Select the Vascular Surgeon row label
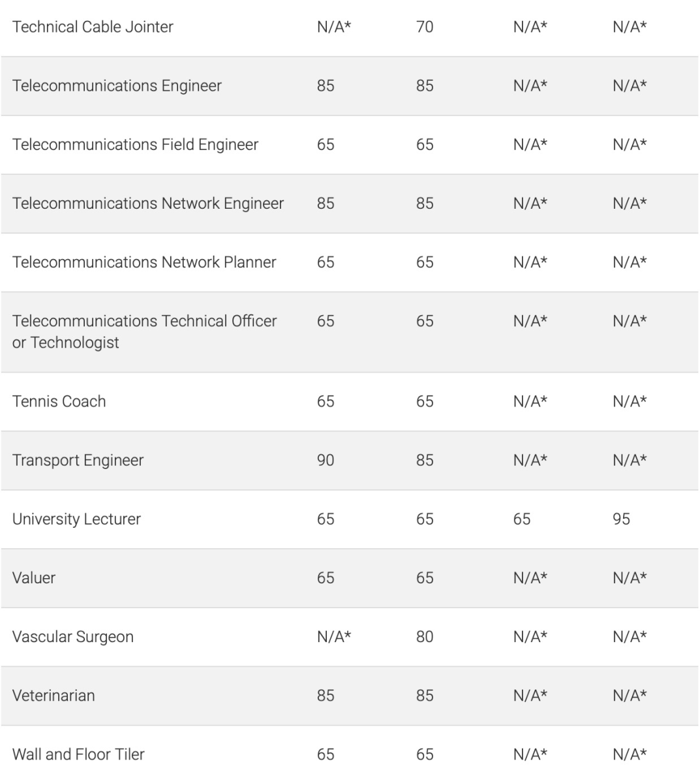The width and height of the screenshot is (700, 783). [72, 636]
